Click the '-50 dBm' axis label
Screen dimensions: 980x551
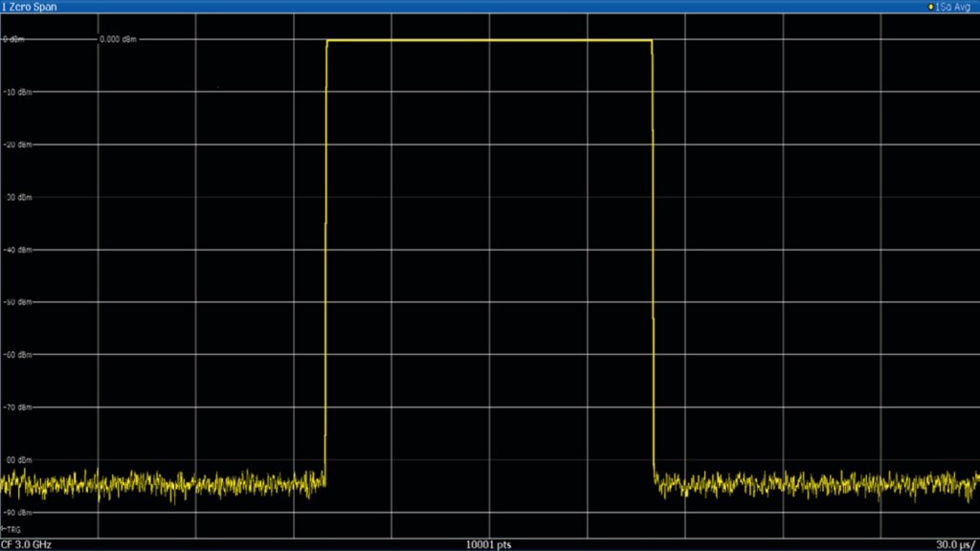click(x=17, y=302)
